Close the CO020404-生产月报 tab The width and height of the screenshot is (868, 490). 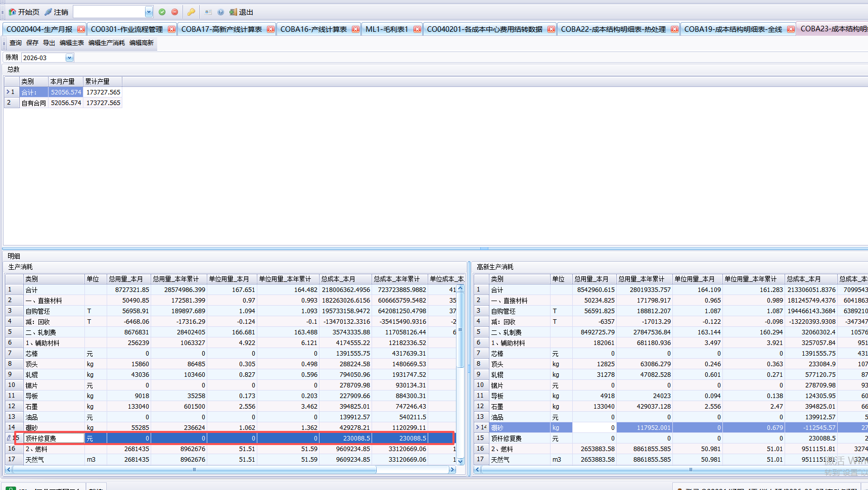click(x=81, y=29)
